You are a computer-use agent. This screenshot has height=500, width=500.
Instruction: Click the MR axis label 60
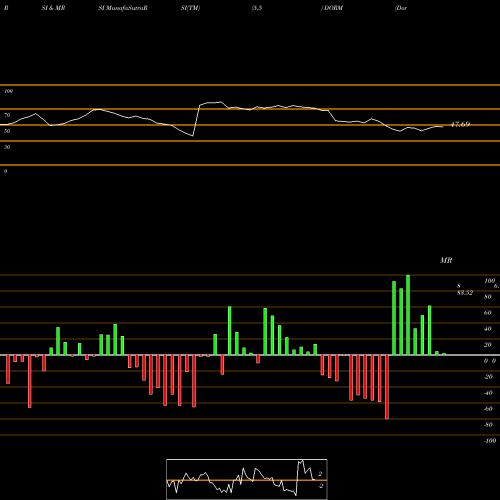click(488, 313)
